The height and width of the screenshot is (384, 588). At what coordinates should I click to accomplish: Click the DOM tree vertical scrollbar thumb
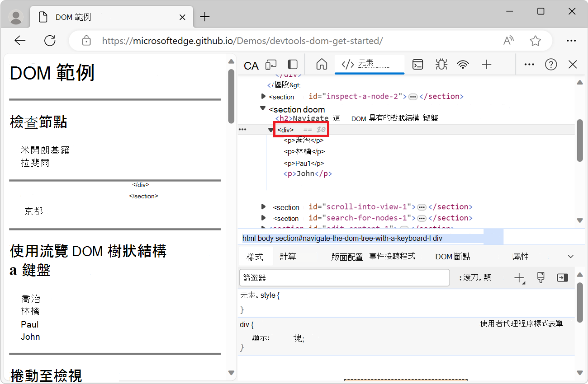point(580,140)
